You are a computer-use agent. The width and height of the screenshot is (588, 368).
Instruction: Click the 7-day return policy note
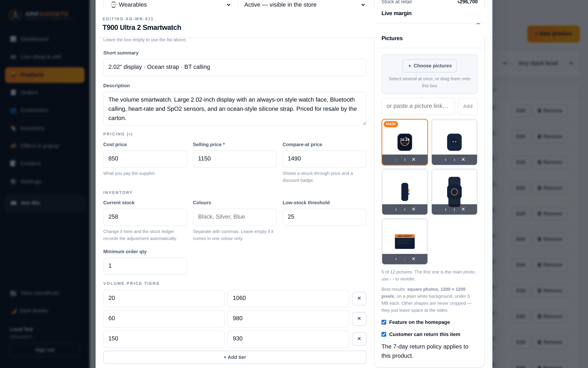pyautogui.click(x=425, y=351)
